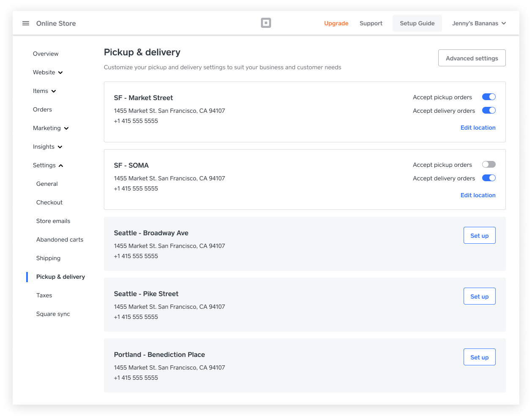This screenshot has width=532, height=419.
Task: Open Advanced settings
Action: point(472,58)
